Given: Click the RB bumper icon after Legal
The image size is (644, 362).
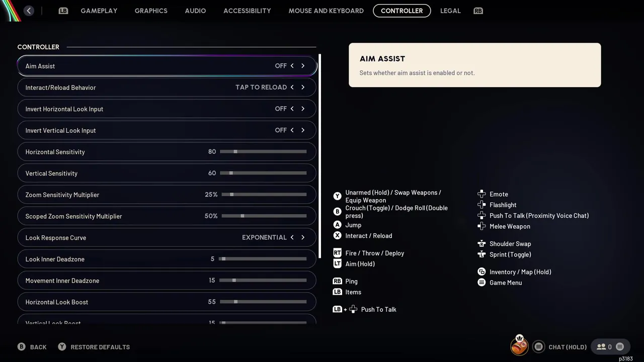Looking at the screenshot, I should [x=478, y=11].
